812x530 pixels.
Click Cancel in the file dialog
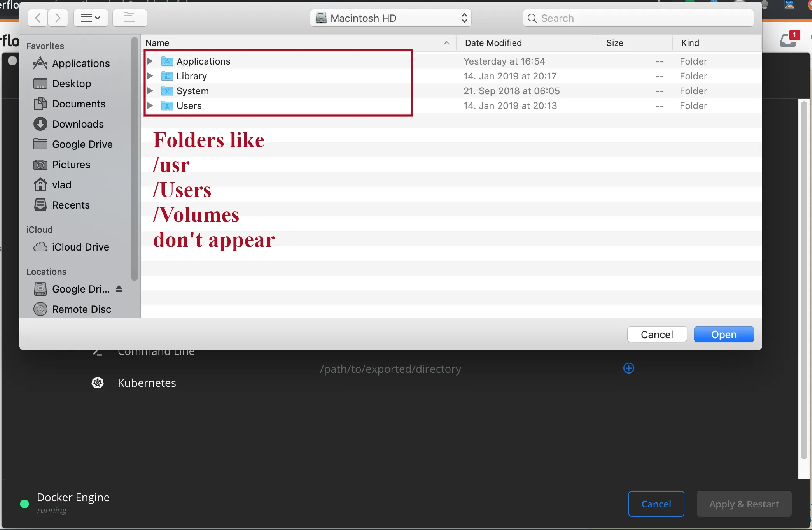pos(656,335)
